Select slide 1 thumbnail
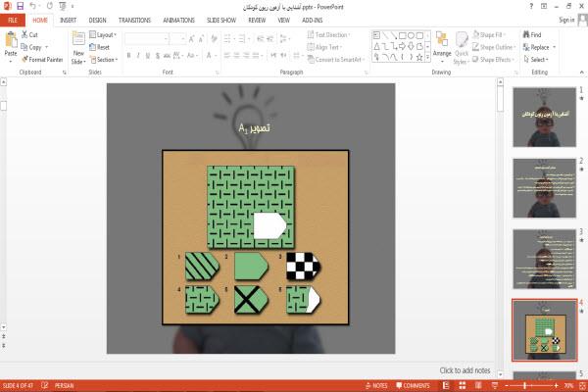The image size is (588, 392). point(544,117)
